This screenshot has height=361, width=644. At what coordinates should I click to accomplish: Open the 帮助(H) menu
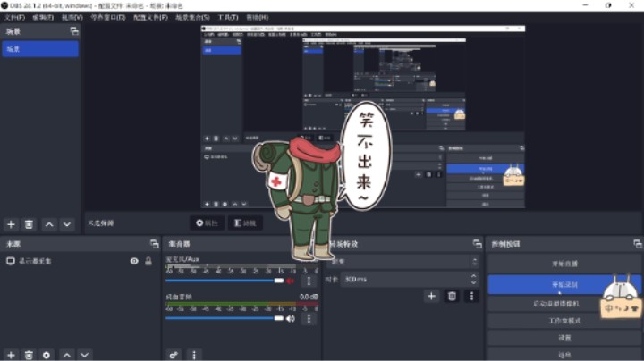click(x=257, y=17)
